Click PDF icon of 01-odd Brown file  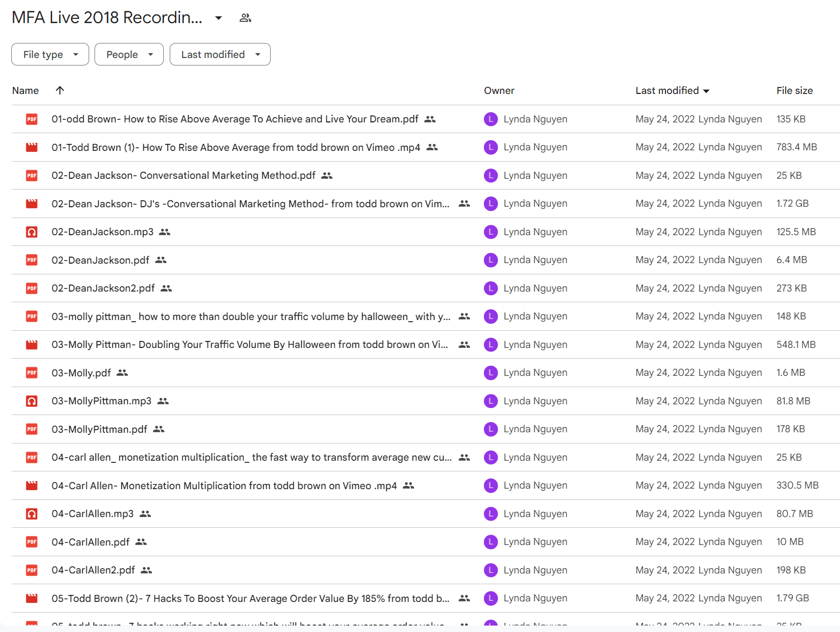click(32, 119)
